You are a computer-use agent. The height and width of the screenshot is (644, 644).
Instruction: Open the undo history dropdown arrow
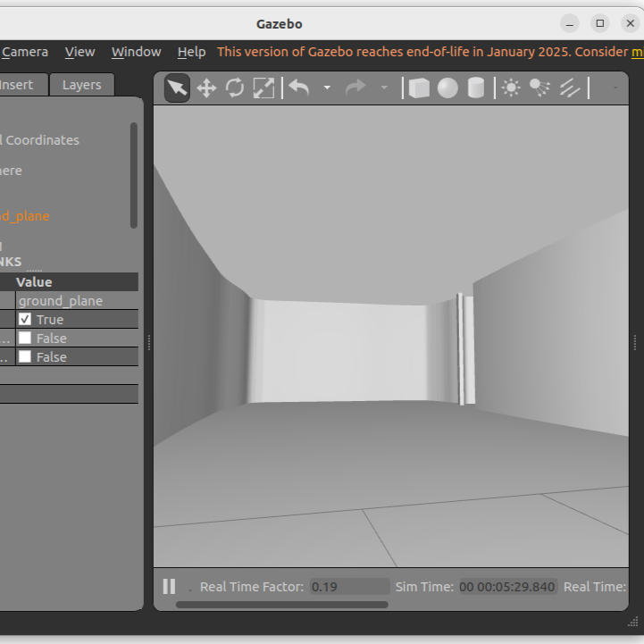coord(327,88)
